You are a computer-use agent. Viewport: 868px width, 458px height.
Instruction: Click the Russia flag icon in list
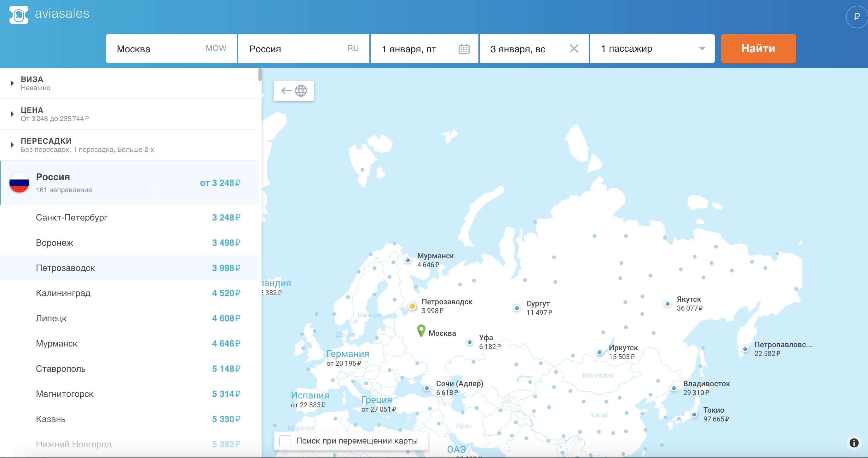click(19, 183)
